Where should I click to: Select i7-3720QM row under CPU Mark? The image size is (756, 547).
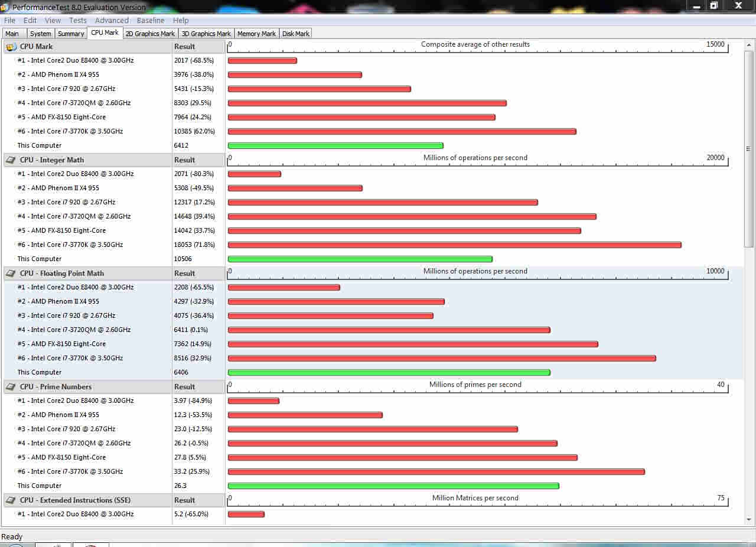point(74,103)
